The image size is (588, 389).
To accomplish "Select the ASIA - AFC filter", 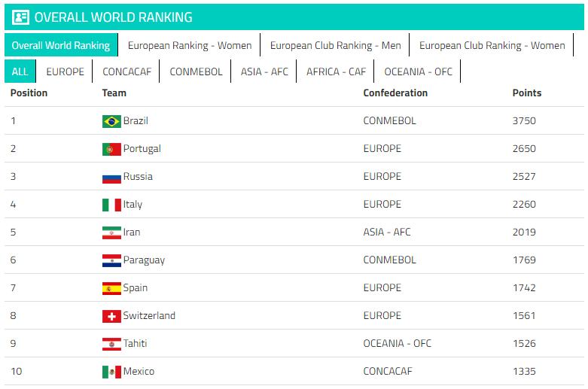I will (x=264, y=71).
